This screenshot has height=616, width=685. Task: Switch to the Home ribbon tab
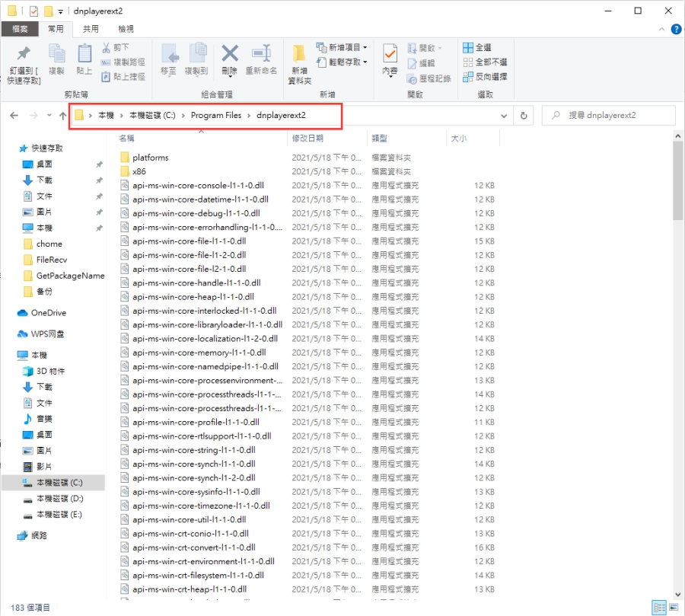[56, 29]
